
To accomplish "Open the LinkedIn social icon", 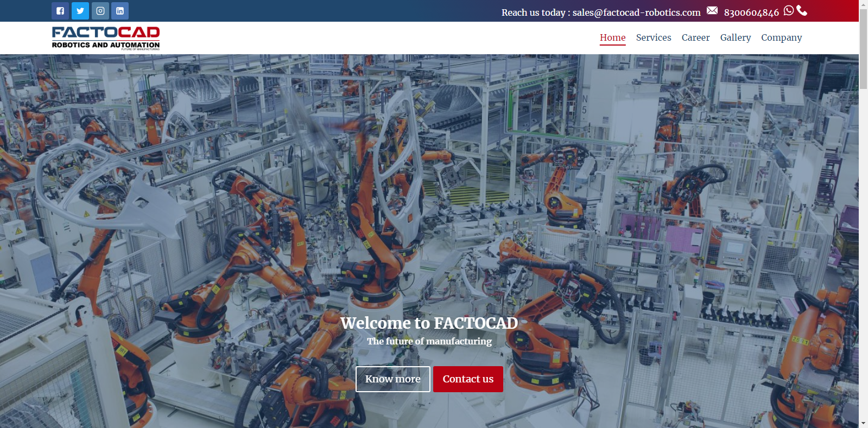I will (x=120, y=11).
